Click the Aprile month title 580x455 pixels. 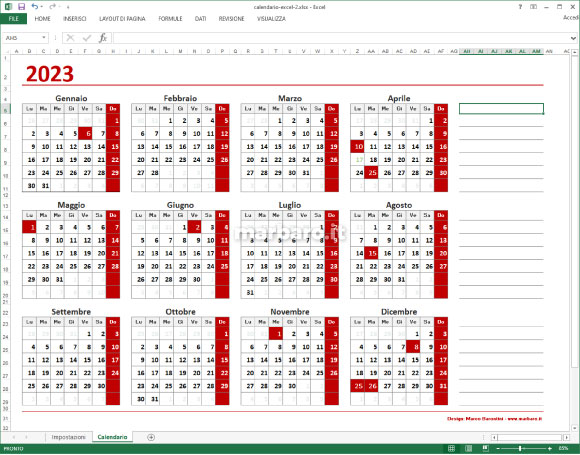tap(399, 98)
